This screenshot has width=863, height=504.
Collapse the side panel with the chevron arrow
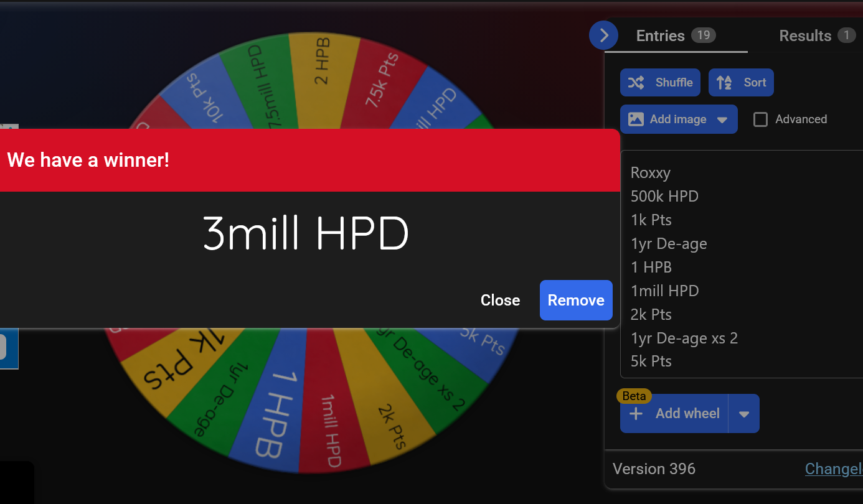603,35
